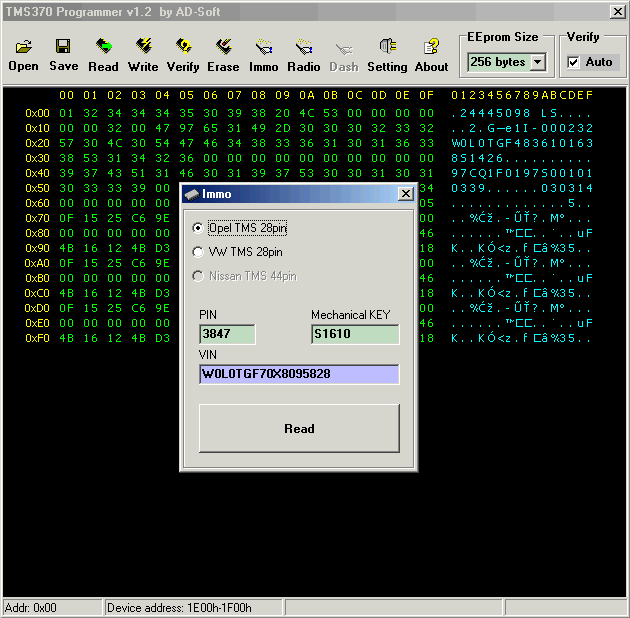Click column header 0F in hex view
Screen dimensions: 630x618
pyautogui.click(x=426, y=95)
